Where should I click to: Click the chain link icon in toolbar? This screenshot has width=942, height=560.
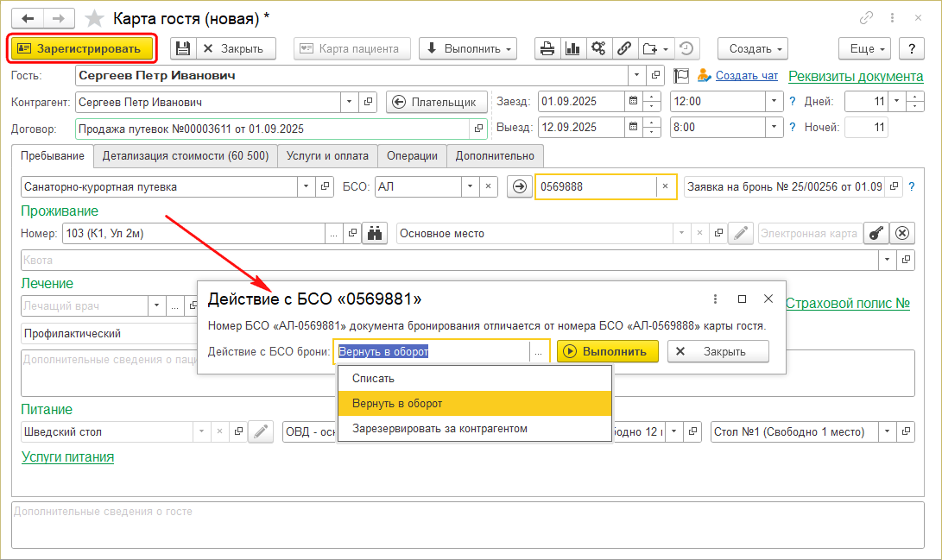pos(623,48)
